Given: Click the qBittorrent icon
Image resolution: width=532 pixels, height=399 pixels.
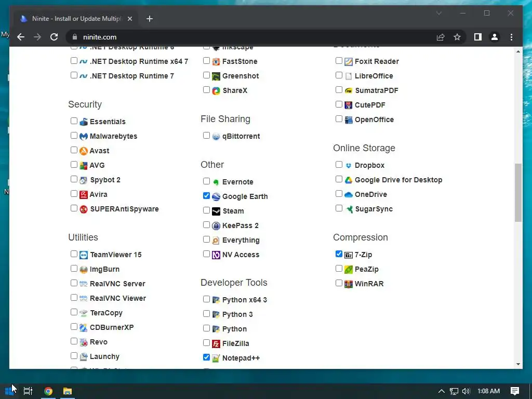Looking at the screenshot, I should pyautogui.click(x=216, y=137).
